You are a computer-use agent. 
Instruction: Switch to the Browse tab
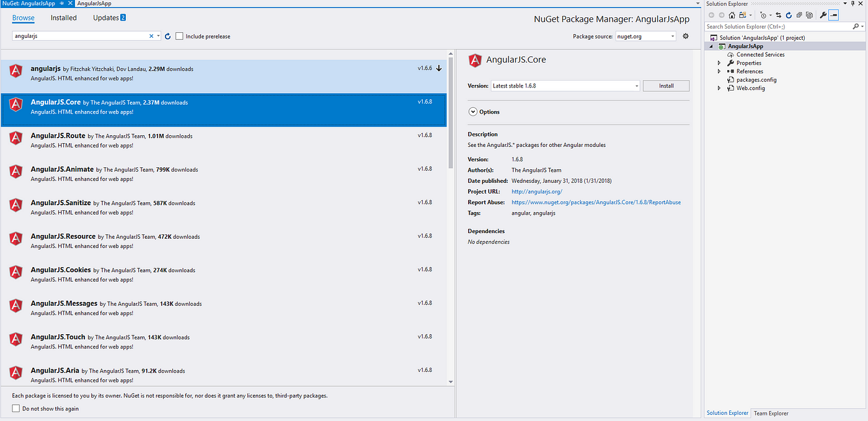pyautogui.click(x=24, y=18)
